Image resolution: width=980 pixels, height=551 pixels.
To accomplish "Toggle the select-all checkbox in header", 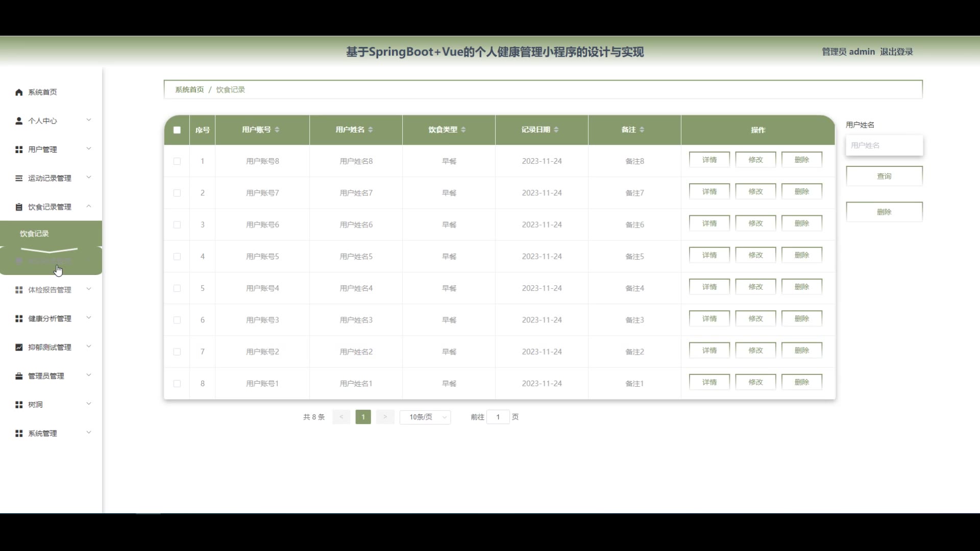I will [177, 130].
